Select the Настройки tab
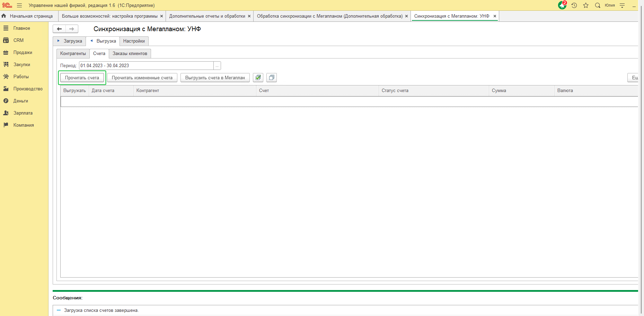The height and width of the screenshot is (316, 644). click(x=134, y=41)
